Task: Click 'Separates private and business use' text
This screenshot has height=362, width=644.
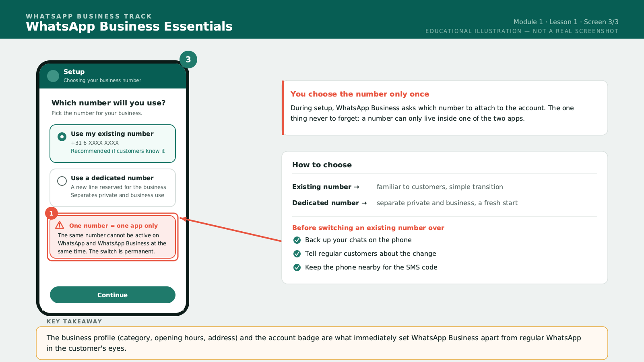Action: (x=118, y=195)
